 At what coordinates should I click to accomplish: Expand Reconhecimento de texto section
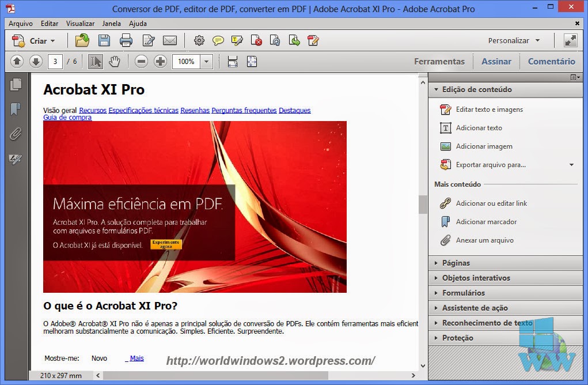(505, 323)
